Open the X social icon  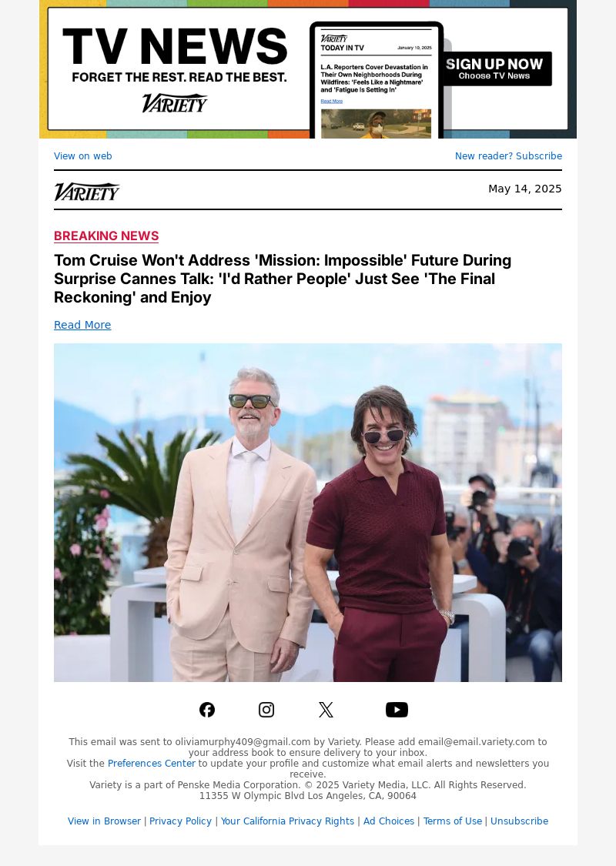point(326,710)
